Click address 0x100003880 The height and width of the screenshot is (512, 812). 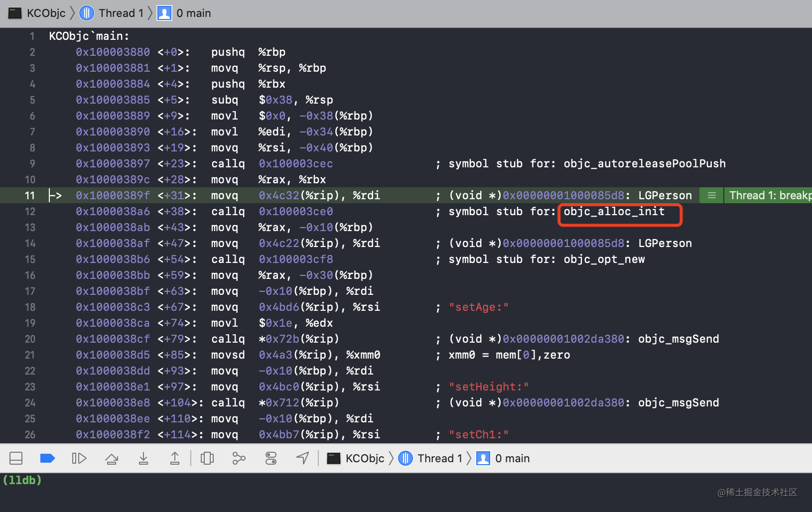pyautogui.click(x=113, y=52)
